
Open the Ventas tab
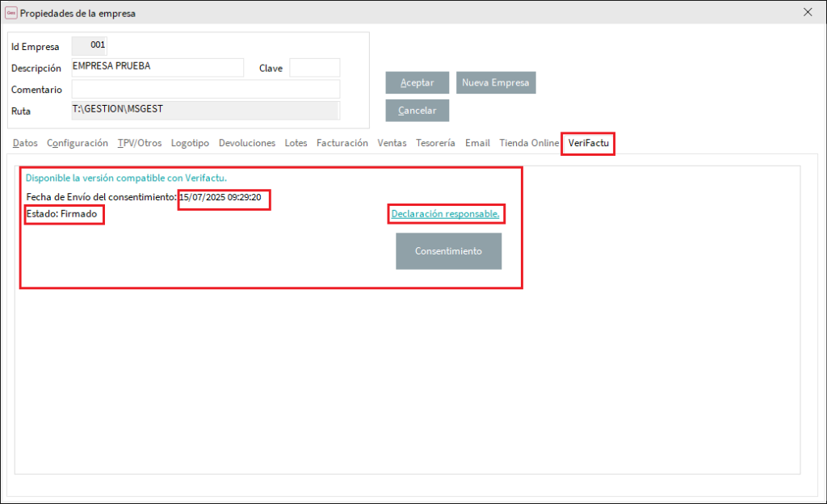(x=392, y=143)
